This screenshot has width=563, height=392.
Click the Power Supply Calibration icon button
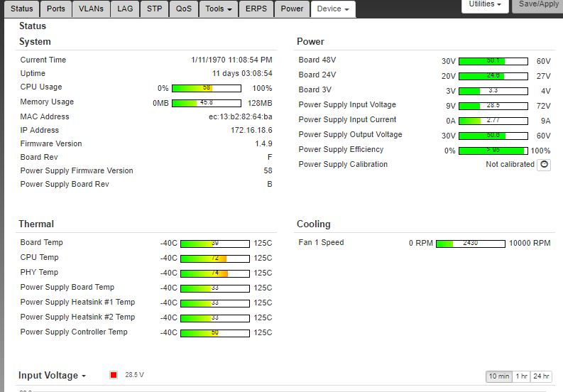click(544, 165)
